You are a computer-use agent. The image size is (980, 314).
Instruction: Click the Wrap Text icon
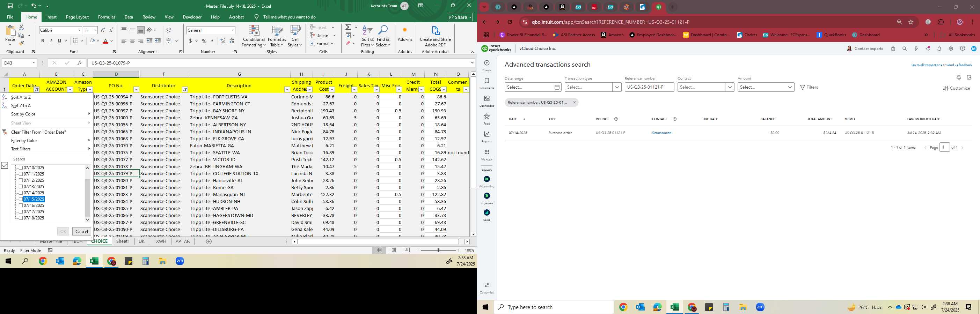pos(169,30)
